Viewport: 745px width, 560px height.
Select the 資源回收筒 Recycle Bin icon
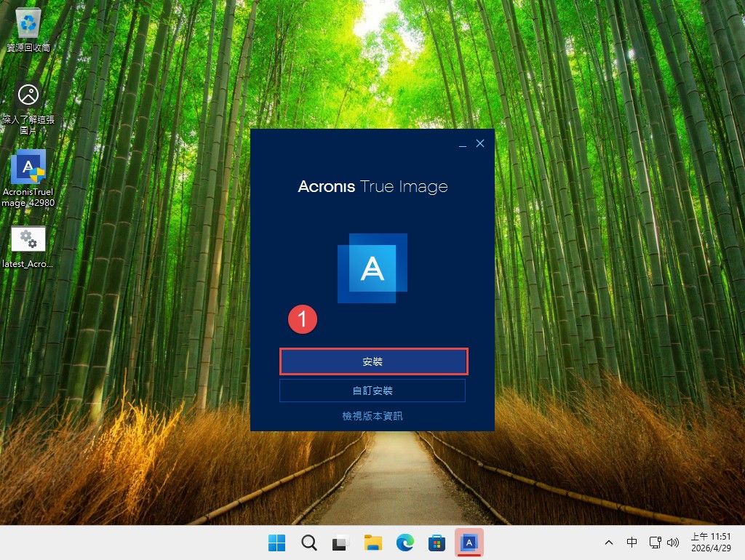(28, 29)
